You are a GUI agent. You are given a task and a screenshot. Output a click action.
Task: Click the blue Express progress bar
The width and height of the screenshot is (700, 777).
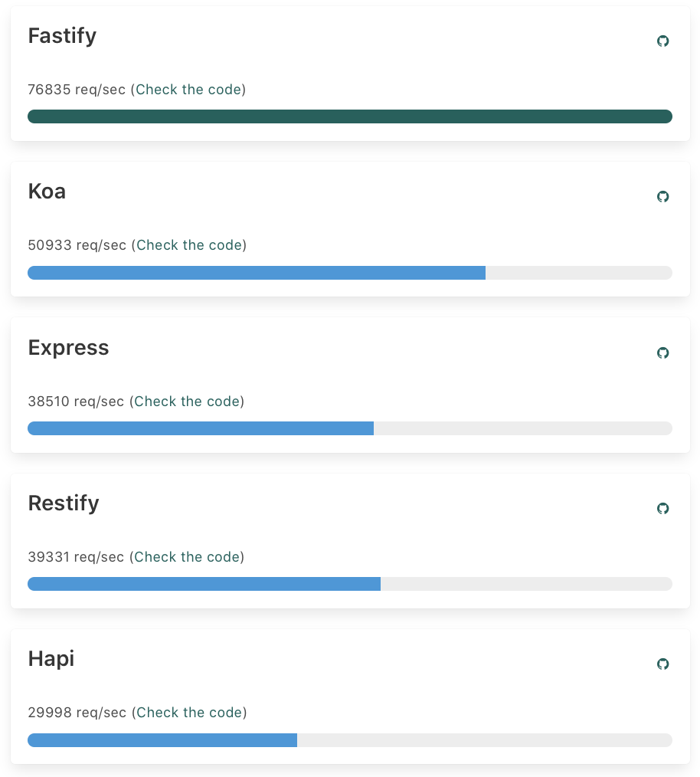[201, 428]
